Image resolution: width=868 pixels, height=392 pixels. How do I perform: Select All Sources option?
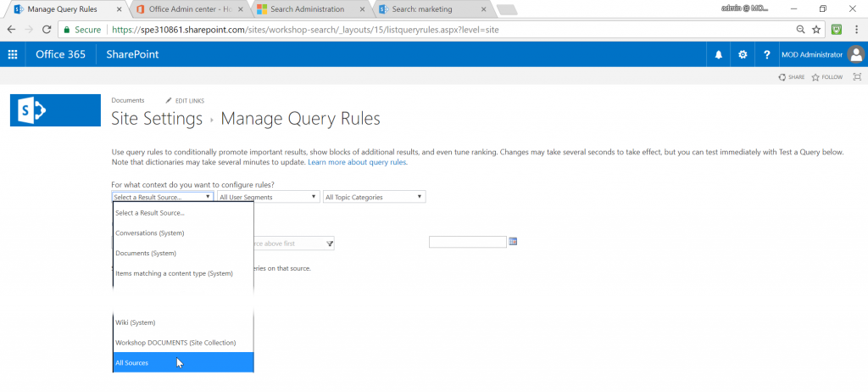(183, 362)
